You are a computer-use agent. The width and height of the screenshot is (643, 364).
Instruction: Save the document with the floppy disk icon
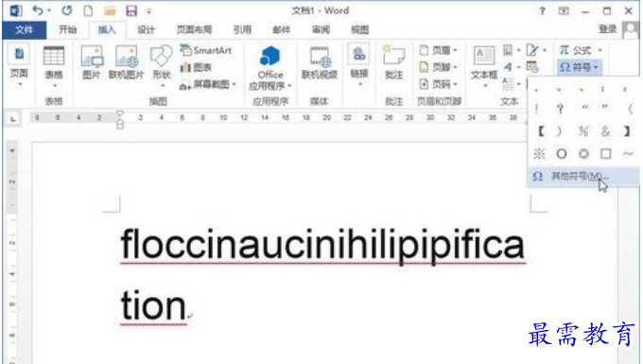[131, 10]
